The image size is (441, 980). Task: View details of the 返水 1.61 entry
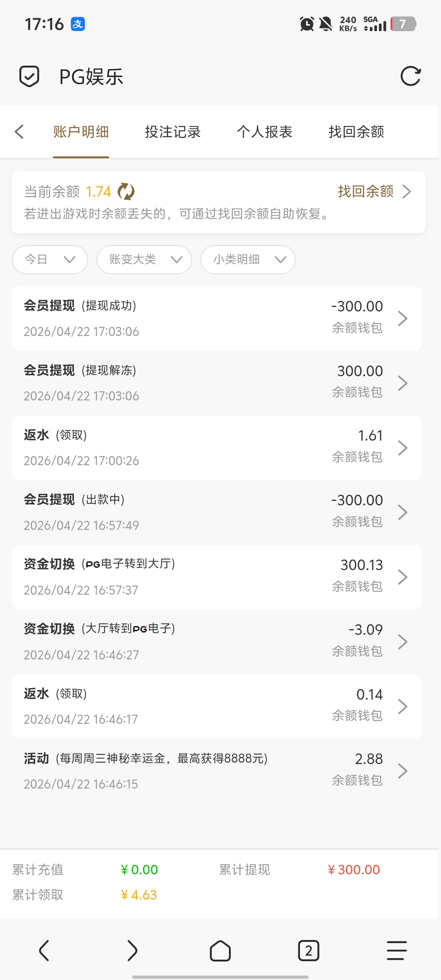coord(217,448)
